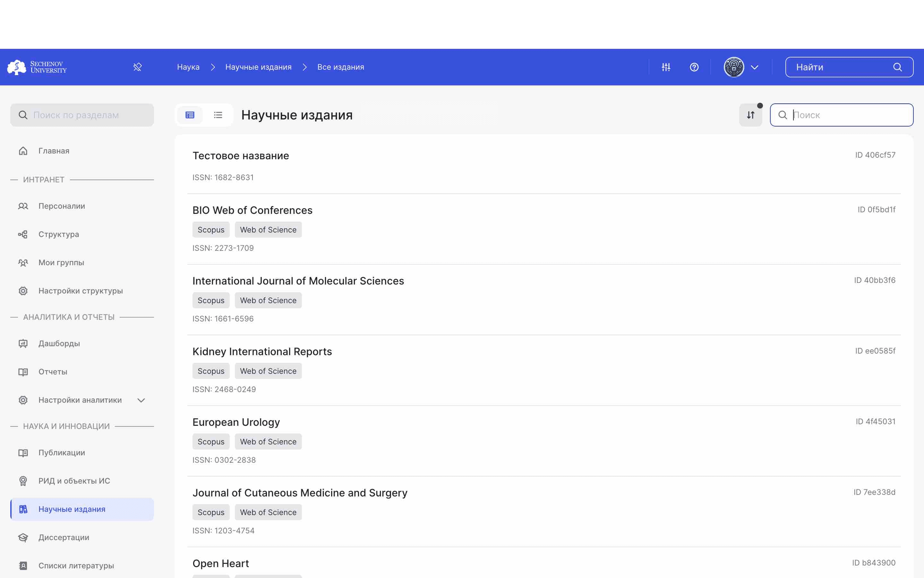Viewport: 924px width, 578px height.
Task: Open Kidney International Reports
Action: tap(262, 352)
